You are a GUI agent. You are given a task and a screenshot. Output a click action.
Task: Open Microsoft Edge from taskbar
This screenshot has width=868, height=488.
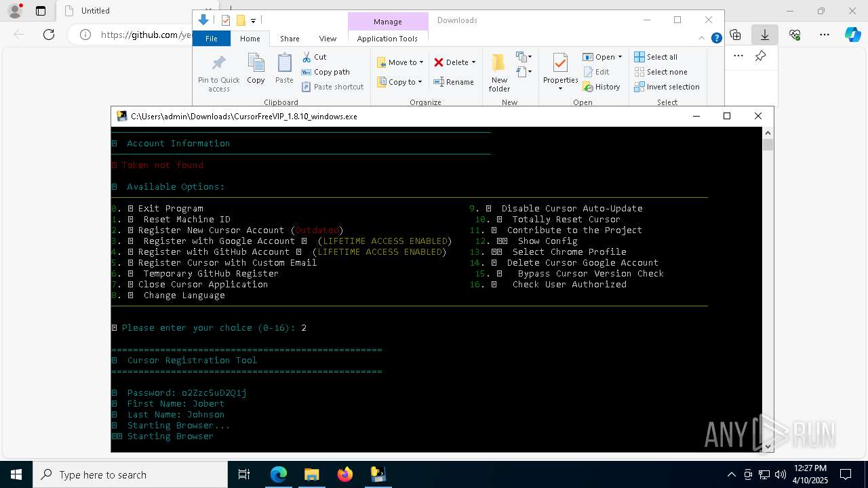point(279,474)
